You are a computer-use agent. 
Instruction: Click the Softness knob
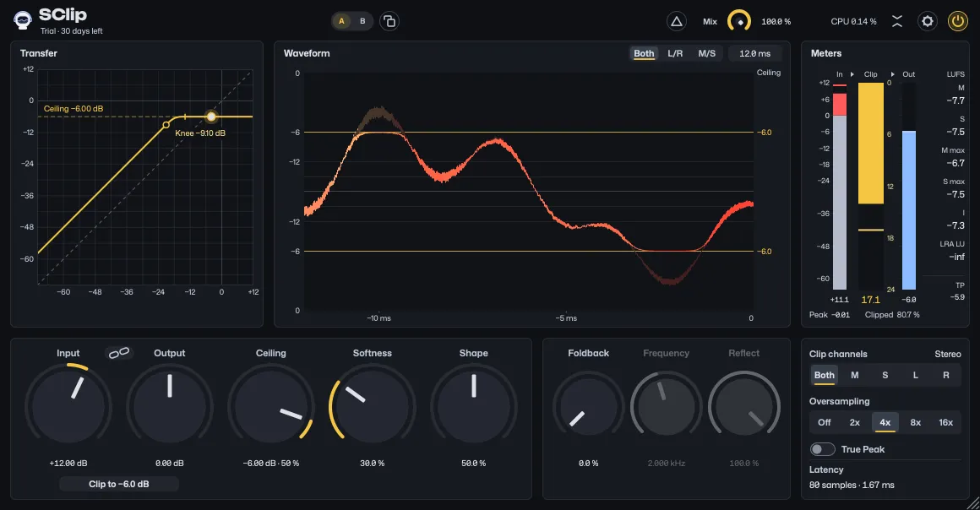(373, 406)
